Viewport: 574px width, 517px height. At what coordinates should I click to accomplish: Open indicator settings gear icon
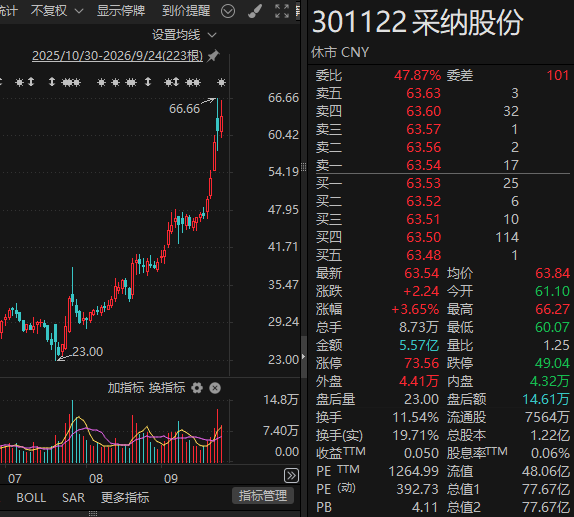(197, 388)
